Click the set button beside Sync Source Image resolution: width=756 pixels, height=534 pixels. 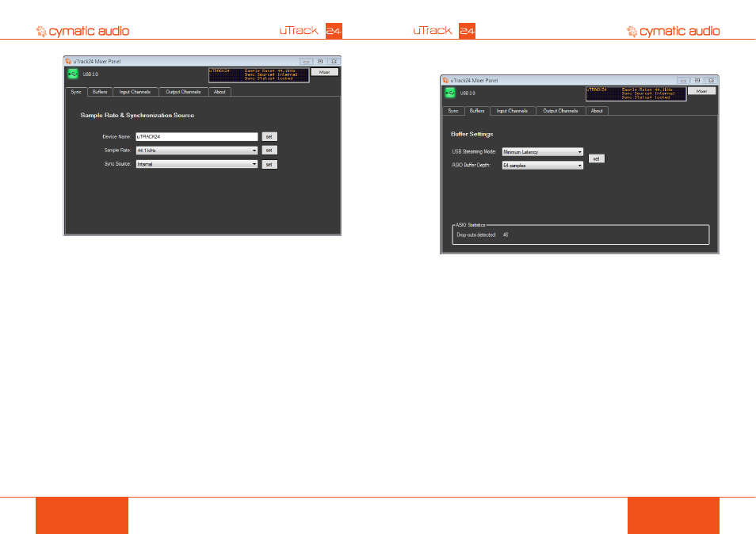pyautogui.click(x=269, y=165)
